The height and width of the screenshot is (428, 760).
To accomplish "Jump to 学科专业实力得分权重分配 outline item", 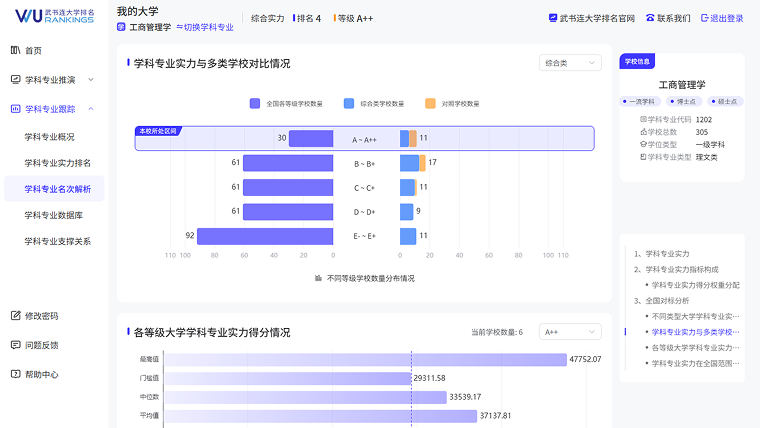I will [x=695, y=285].
